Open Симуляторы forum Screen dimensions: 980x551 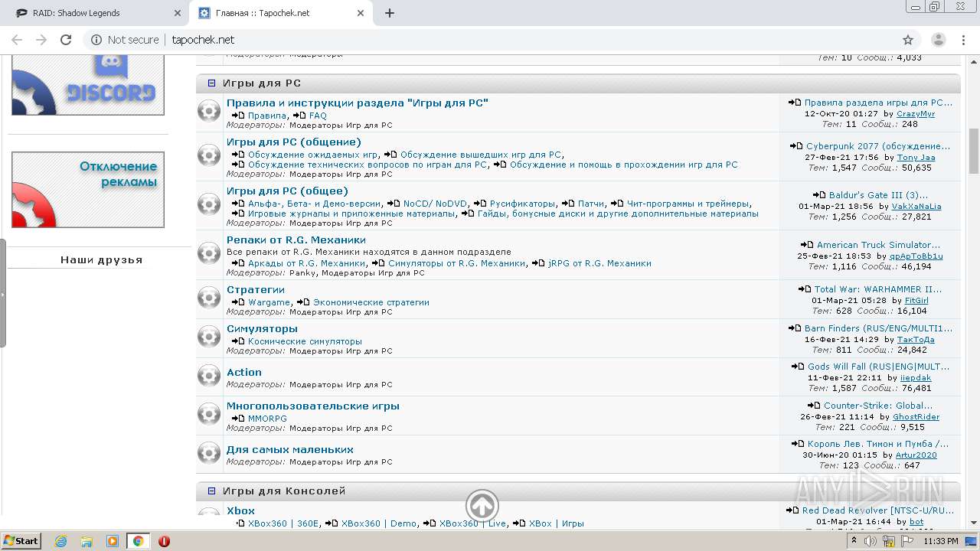coord(262,328)
